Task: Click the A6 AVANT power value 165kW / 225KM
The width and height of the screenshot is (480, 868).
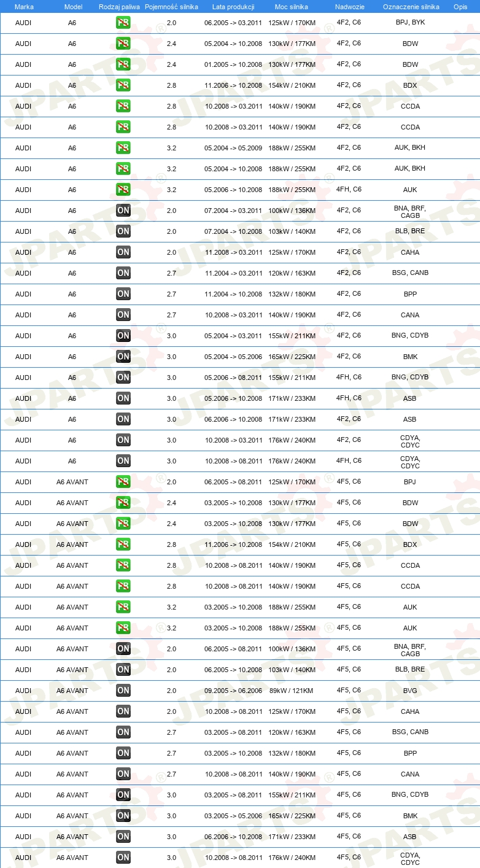Action: pos(292,816)
